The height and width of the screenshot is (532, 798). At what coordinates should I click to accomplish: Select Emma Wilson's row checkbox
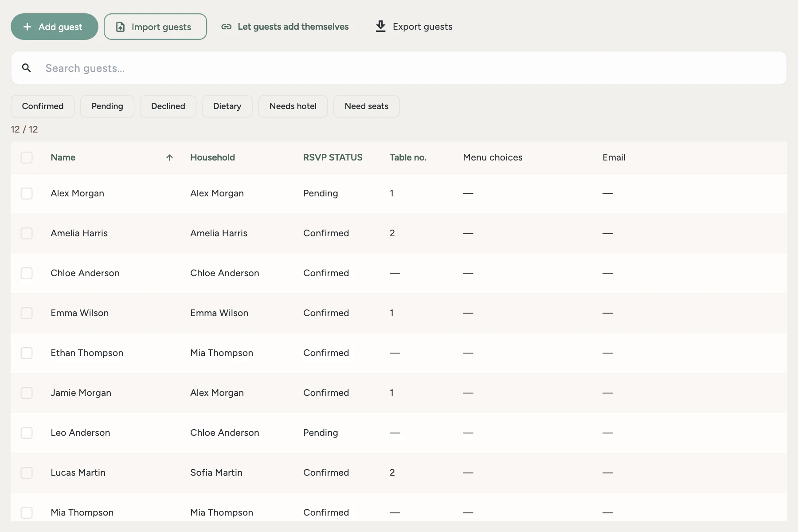click(x=27, y=313)
